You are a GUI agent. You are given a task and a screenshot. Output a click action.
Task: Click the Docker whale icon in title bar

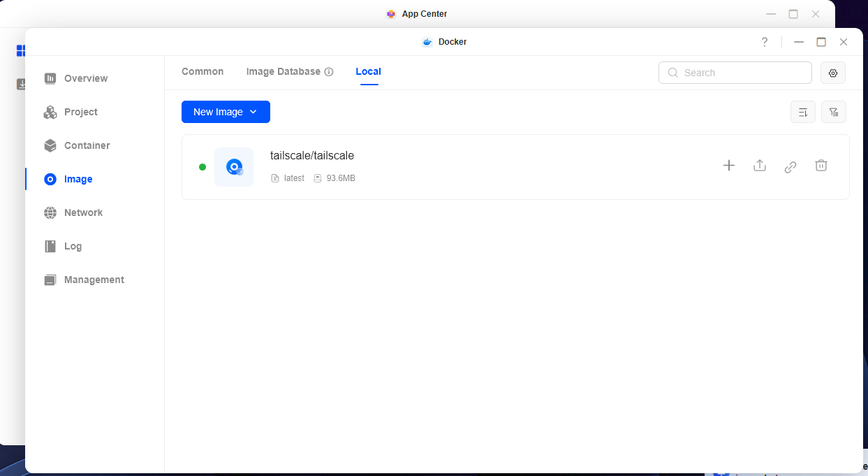pyautogui.click(x=427, y=42)
